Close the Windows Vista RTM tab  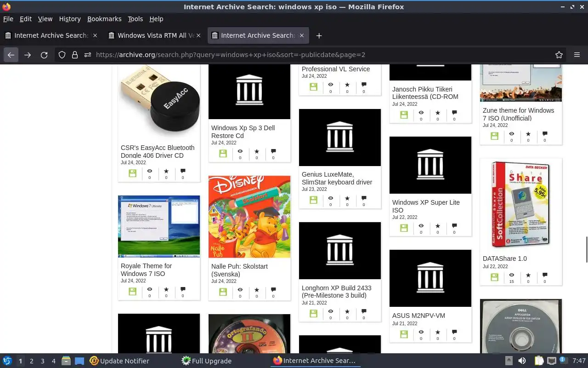pyautogui.click(x=198, y=35)
